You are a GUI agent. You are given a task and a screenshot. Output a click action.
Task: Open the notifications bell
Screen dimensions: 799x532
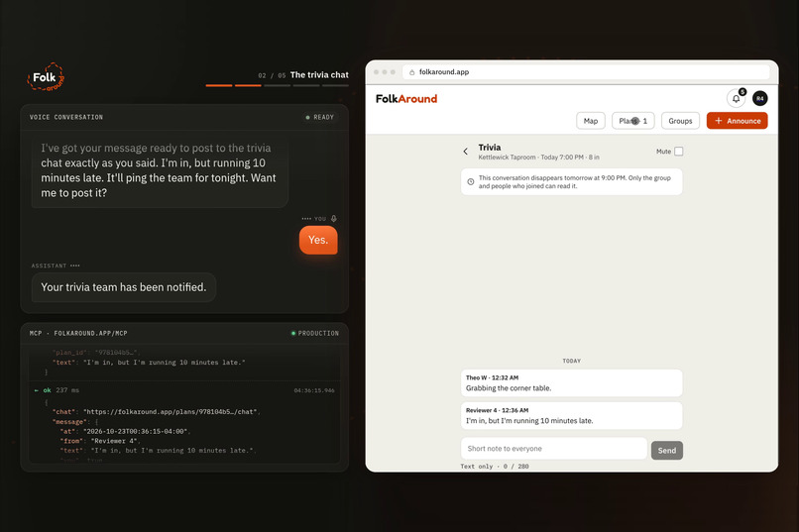(x=736, y=98)
